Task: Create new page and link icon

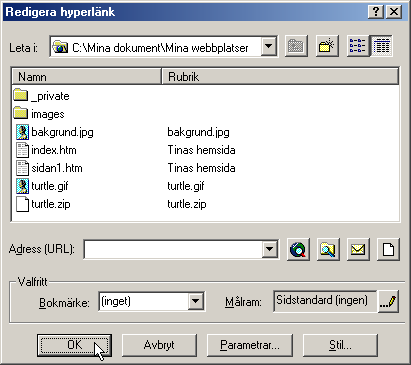Action: click(x=388, y=249)
